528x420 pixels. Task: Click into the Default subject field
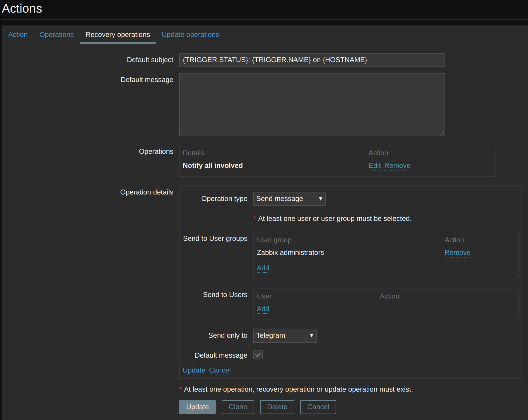tap(311, 60)
